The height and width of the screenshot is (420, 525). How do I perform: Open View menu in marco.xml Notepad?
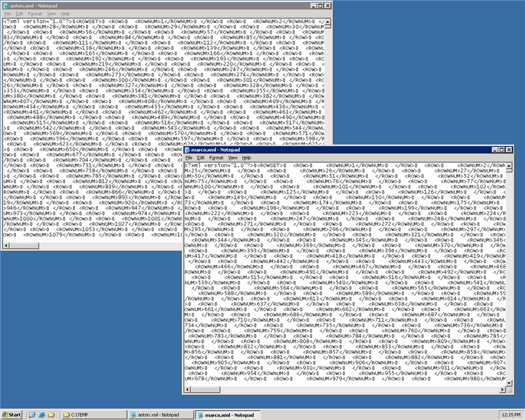[x=233, y=157]
